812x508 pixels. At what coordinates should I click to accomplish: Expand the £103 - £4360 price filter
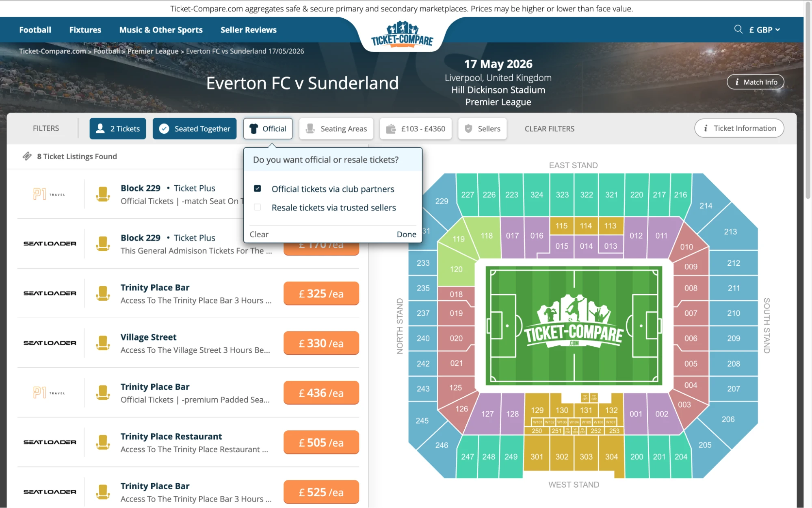tap(416, 128)
